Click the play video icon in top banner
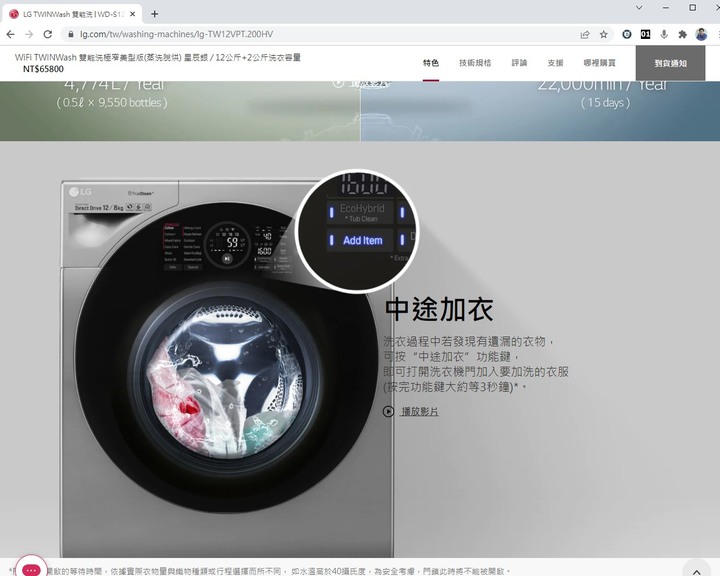Viewport: 720px width, 576px height. pos(338,83)
